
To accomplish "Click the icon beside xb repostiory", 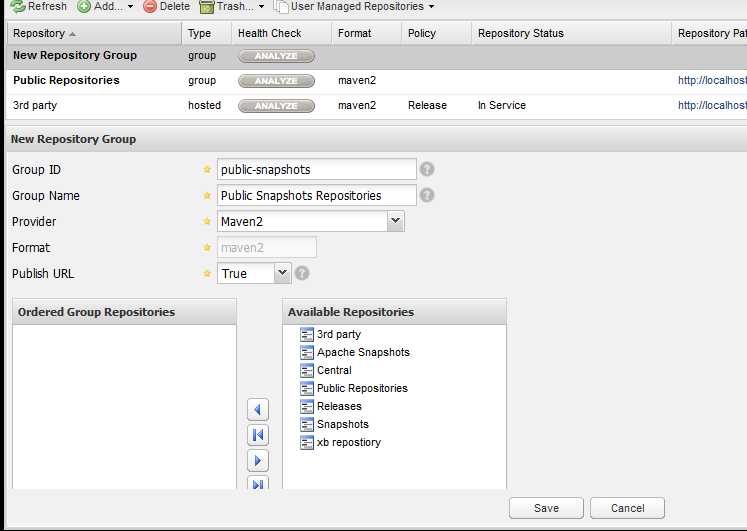I will pos(307,442).
